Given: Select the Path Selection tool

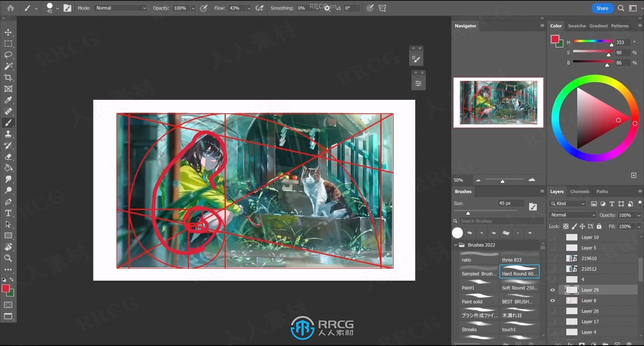Looking at the screenshot, I should [8, 224].
